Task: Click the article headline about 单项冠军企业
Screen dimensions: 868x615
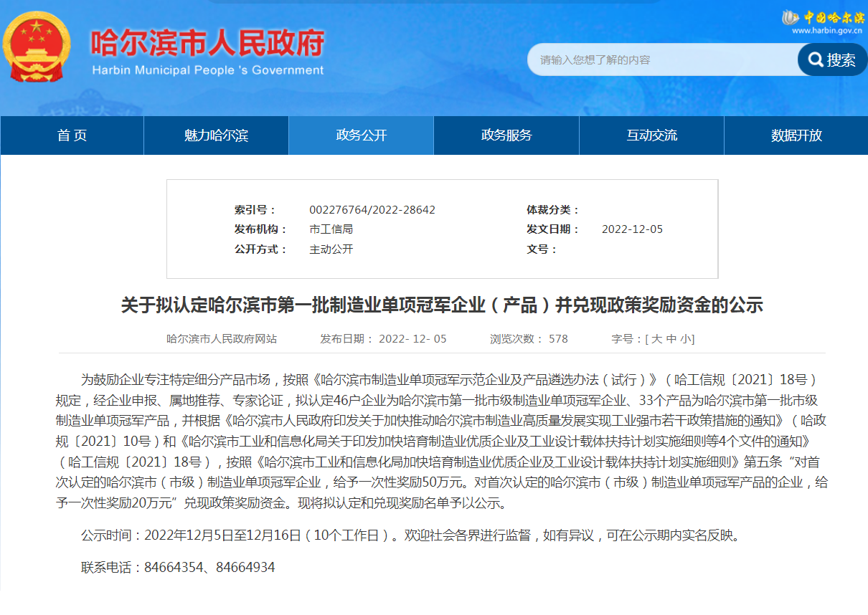Action: tap(441, 305)
